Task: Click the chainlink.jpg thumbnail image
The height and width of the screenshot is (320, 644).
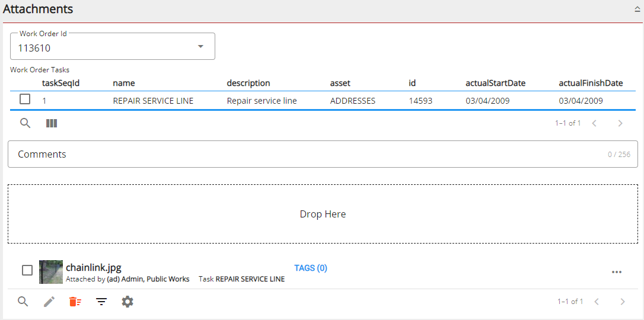Action: [x=51, y=272]
